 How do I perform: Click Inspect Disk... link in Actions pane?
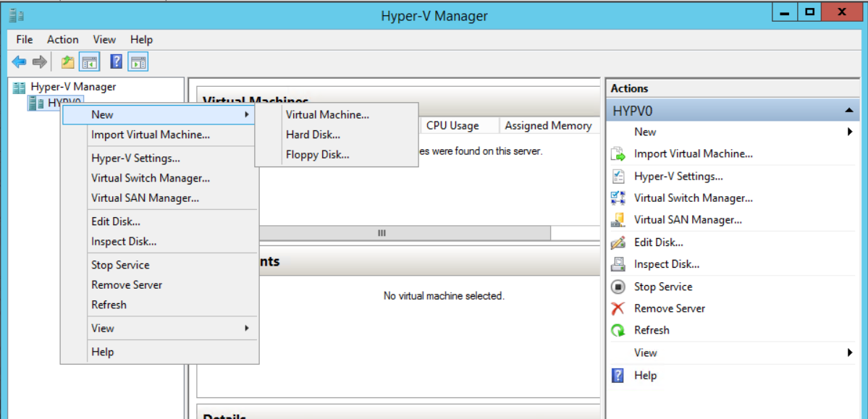coord(667,264)
